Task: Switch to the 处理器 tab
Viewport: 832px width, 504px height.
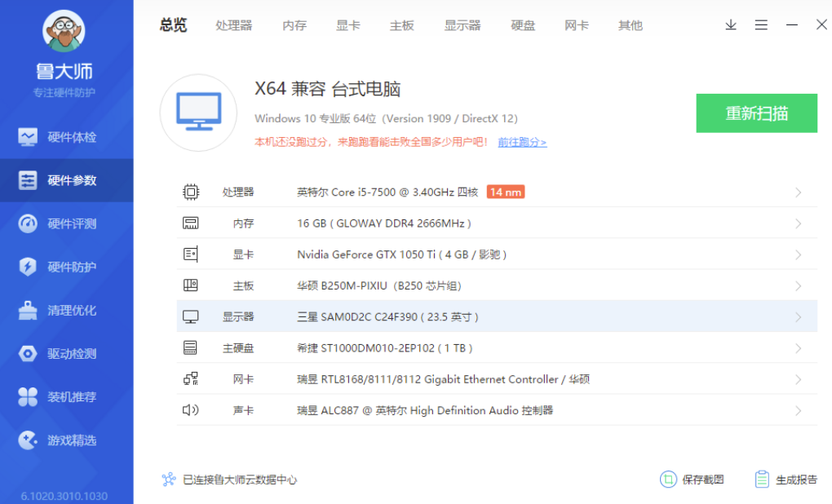Action: pyautogui.click(x=234, y=25)
